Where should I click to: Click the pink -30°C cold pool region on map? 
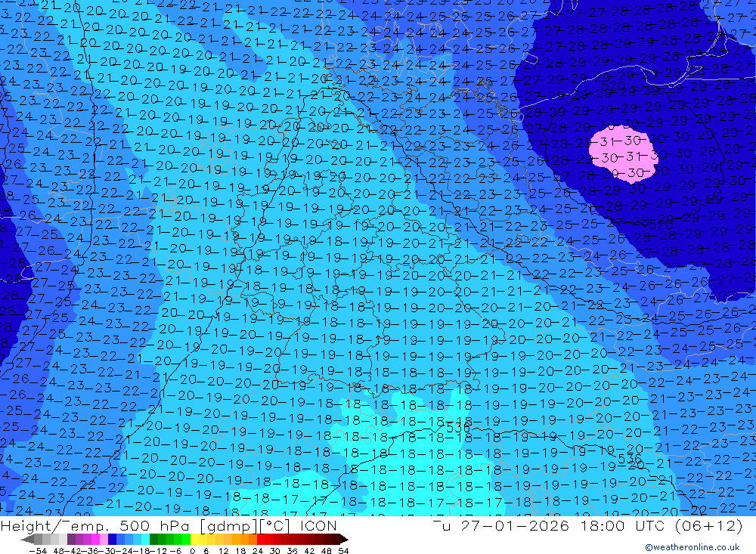click(623, 154)
